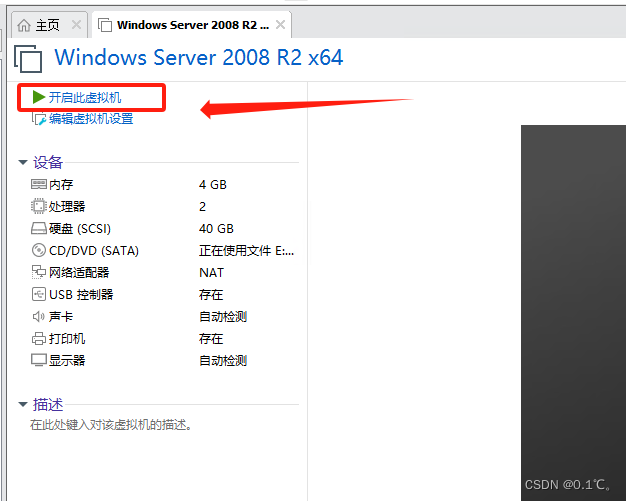Select the Windows Server 2008 R2 tab
Image resolution: width=626 pixels, height=501 pixels.
coord(193,25)
